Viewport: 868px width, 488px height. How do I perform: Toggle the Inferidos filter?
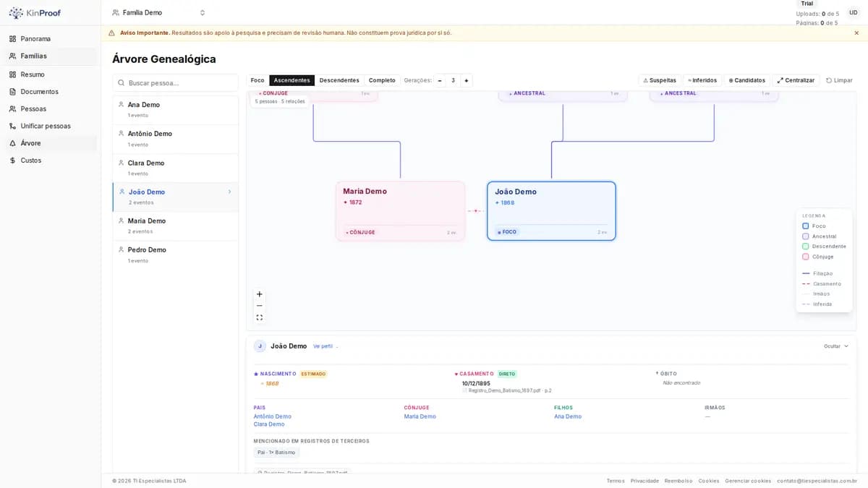click(x=702, y=80)
